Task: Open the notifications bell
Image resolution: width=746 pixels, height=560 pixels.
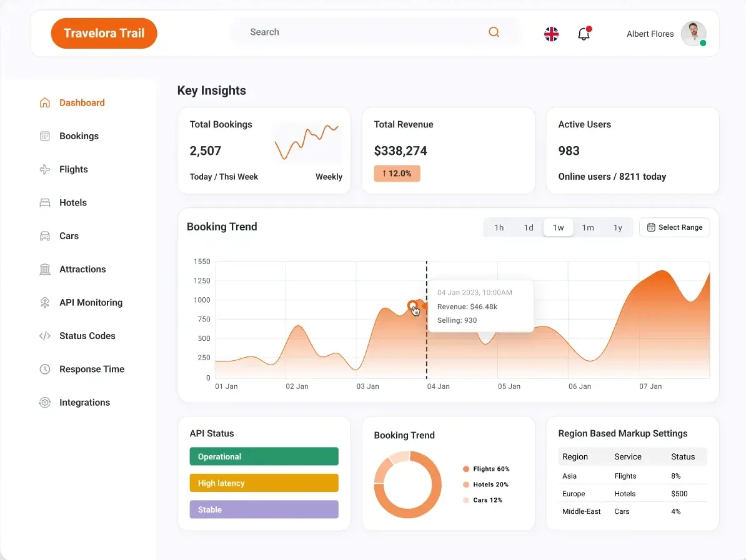Action: 584,34
